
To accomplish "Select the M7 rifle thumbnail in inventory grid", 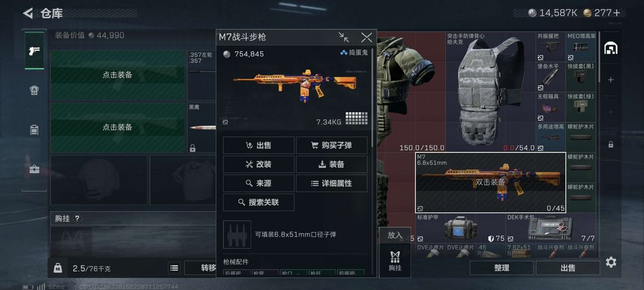I will tap(490, 183).
